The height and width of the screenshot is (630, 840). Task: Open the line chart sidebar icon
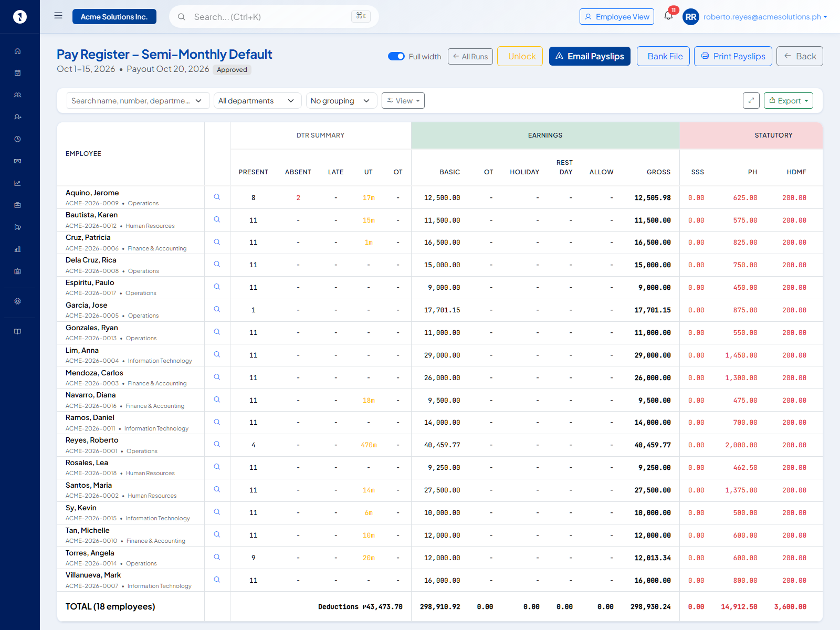(17, 183)
